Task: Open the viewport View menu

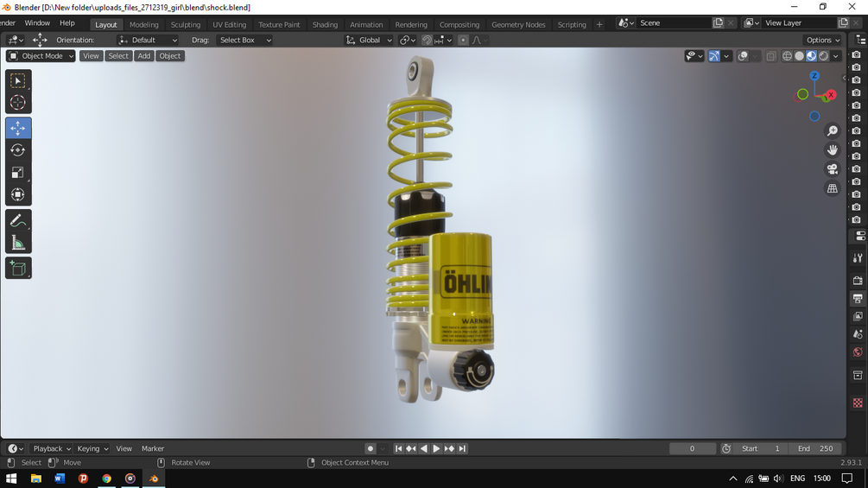Action: click(91, 56)
